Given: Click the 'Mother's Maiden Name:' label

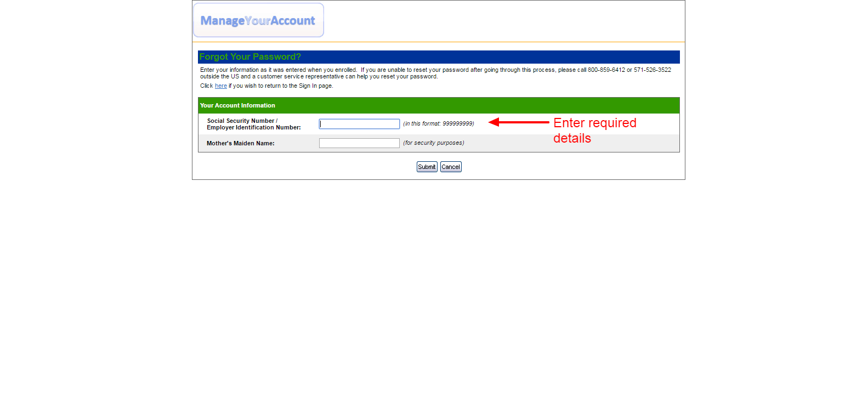Looking at the screenshot, I should click(x=241, y=143).
